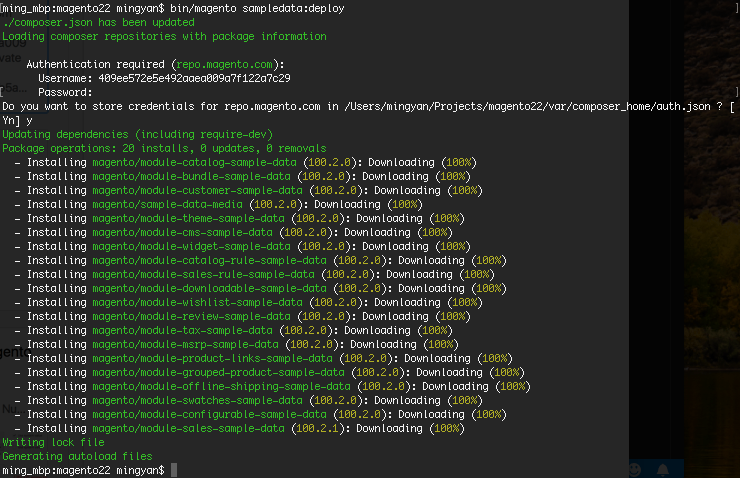Click the notification bell icon in the status bar behind the terminal
This screenshot has height=478, width=740.
(663, 469)
